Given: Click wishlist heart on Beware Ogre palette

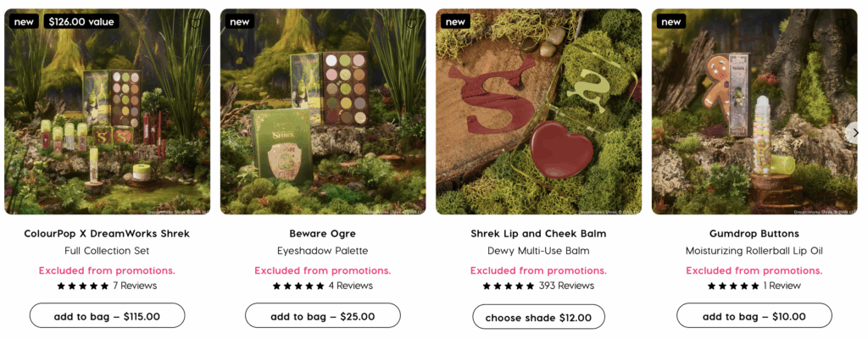Looking at the screenshot, I should (x=412, y=22).
